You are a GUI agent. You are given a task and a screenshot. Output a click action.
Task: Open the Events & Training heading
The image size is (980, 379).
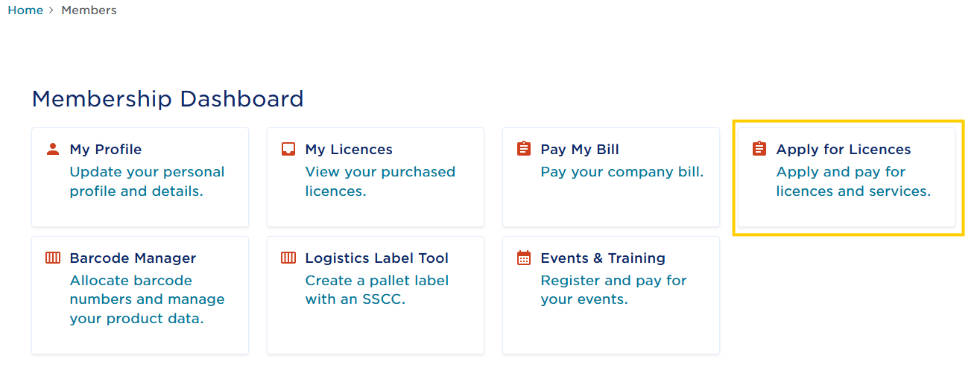pyautogui.click(x=603, y=258)
